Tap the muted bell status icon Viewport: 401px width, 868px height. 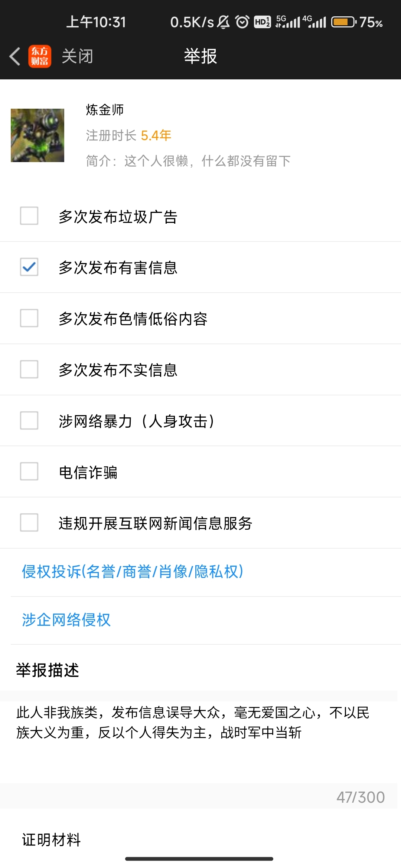tap(223, 22)
